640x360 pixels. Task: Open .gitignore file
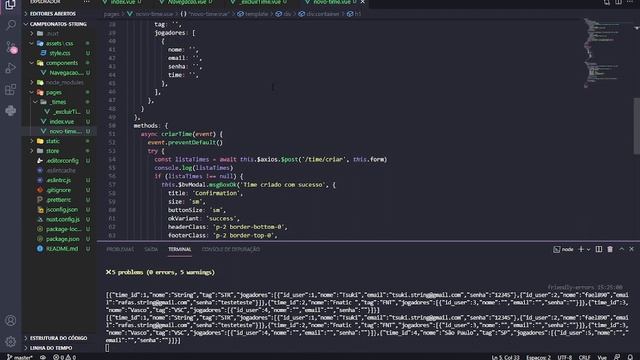[x=59, y=190]
